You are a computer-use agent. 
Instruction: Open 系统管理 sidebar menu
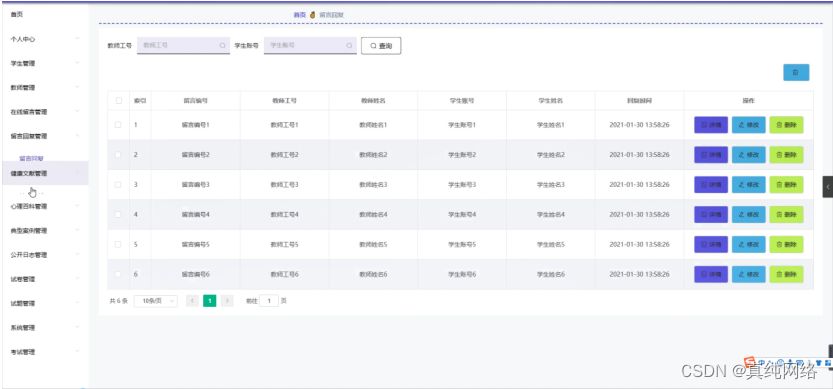click(x=45, y=327)
